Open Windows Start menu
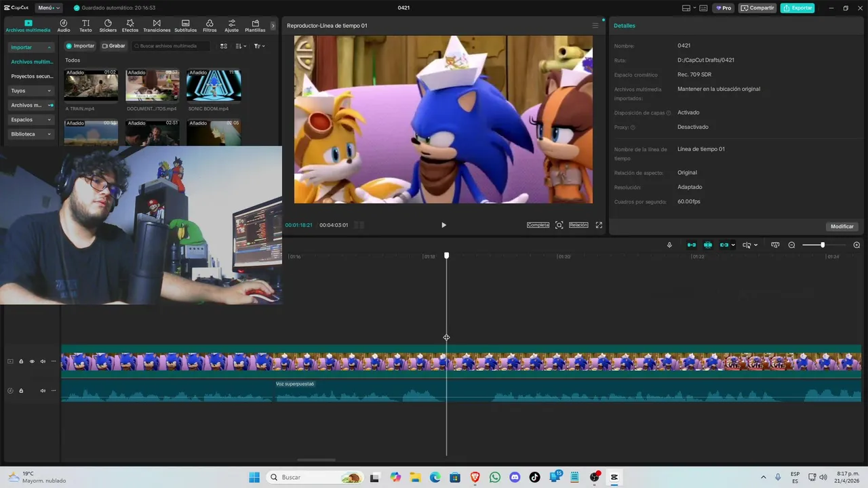Viewport: 868px width, 488px height. (x=254, y=477)
